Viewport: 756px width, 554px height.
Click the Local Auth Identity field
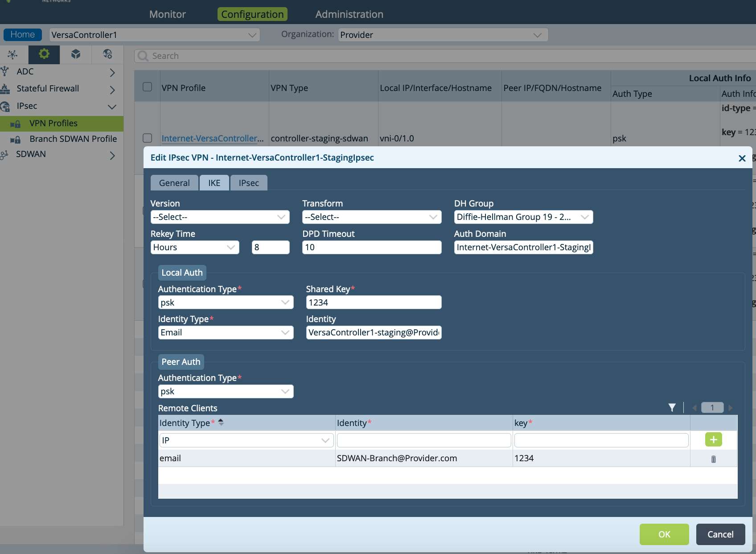374,333
